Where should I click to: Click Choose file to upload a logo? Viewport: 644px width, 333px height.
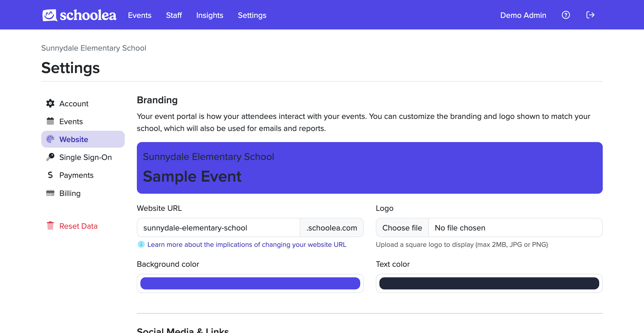(x=402, y=227)
